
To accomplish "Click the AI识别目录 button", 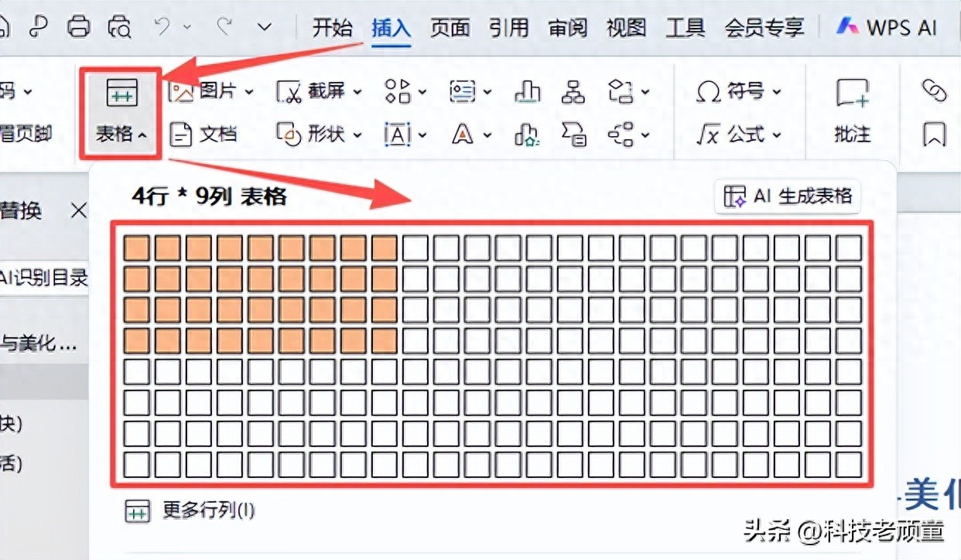I will click(44, 278).
